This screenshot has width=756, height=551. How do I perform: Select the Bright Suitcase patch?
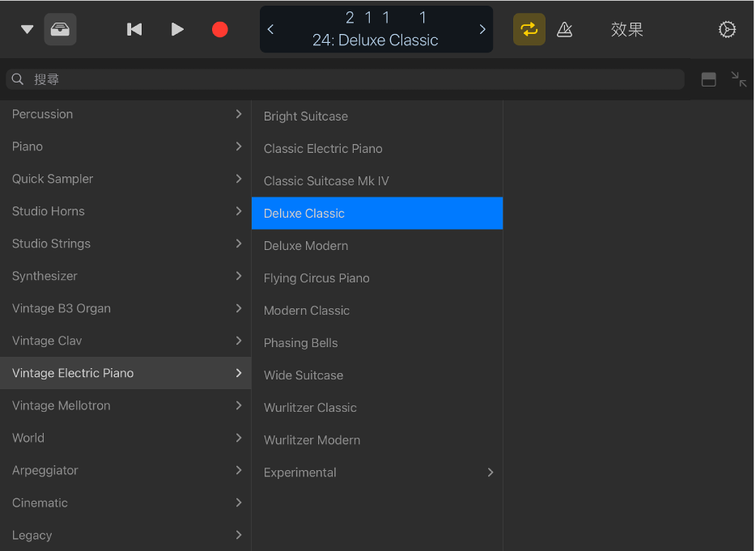[x=306, y=117]
